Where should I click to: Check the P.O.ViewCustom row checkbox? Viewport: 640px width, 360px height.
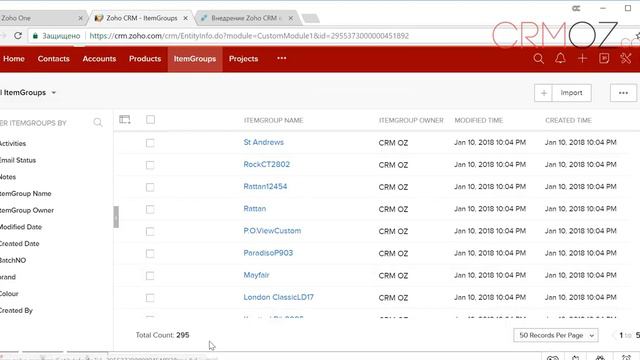click(x=150, y=231)
